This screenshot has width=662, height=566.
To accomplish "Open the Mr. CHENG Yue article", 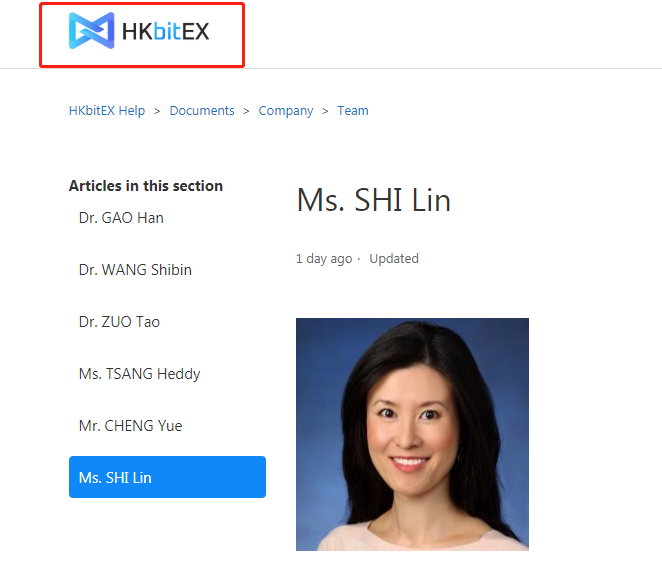I will click(130, 425).
